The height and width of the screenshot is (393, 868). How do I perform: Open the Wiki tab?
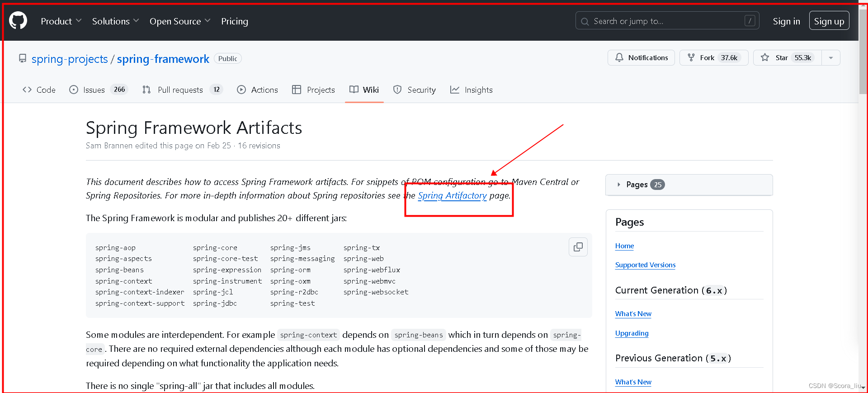(364, 90)
